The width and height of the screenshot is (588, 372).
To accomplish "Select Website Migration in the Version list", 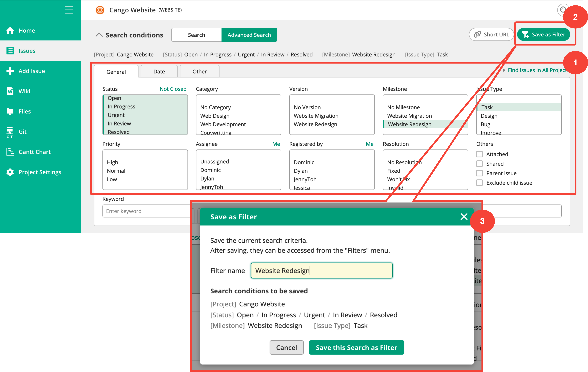I will [332, 116].
